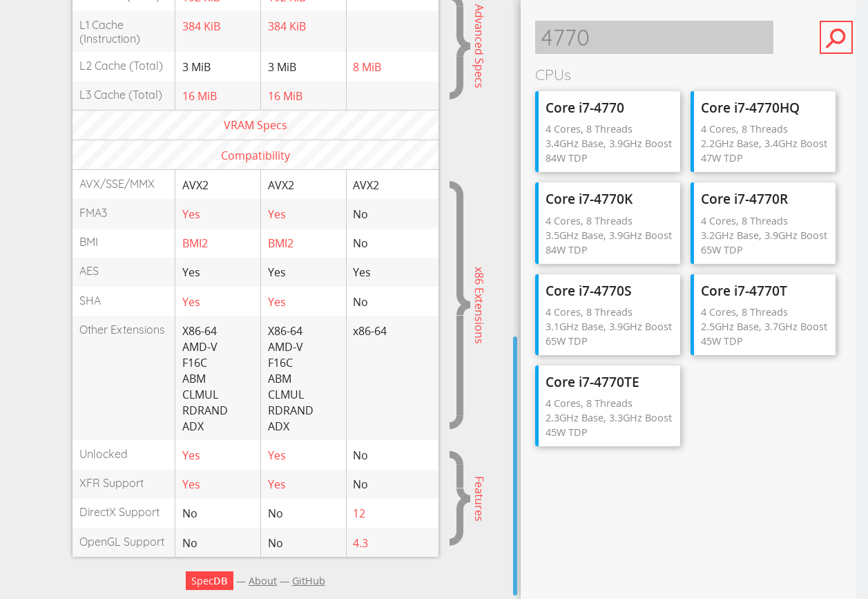868x599 pixels.
Task: Open the About link
Action: (262, 581)
